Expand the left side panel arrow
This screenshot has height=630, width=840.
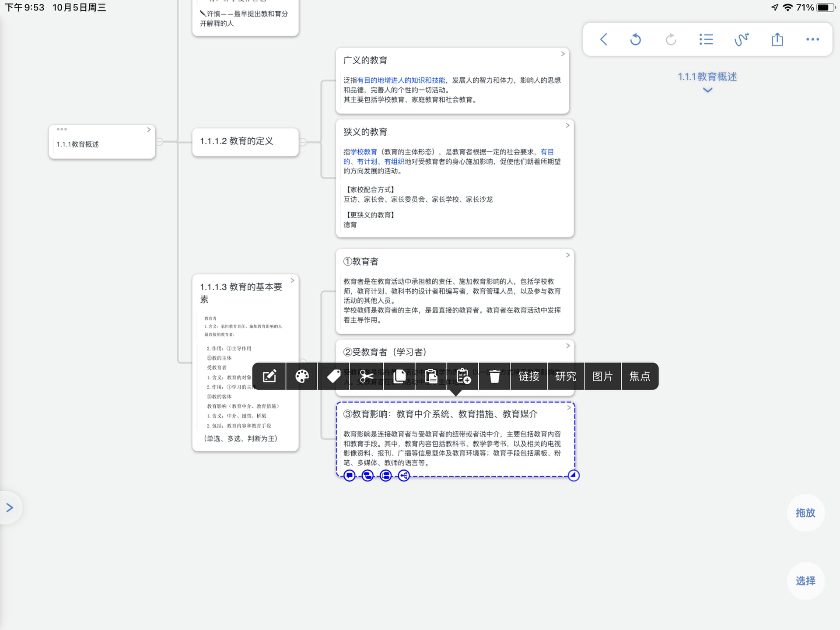pos(10,507)
